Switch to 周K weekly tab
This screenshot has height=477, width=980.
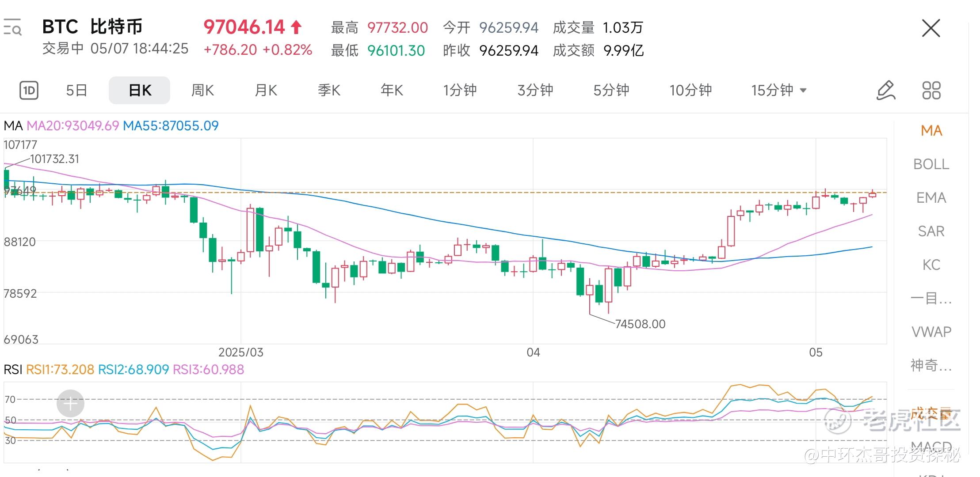pyautogui.click(x=202, y=91)
